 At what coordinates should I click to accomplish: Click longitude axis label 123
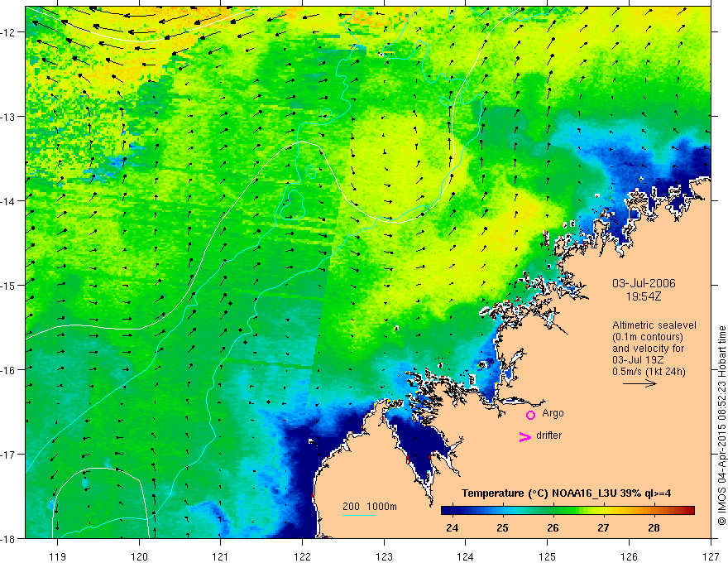(384, 556)
